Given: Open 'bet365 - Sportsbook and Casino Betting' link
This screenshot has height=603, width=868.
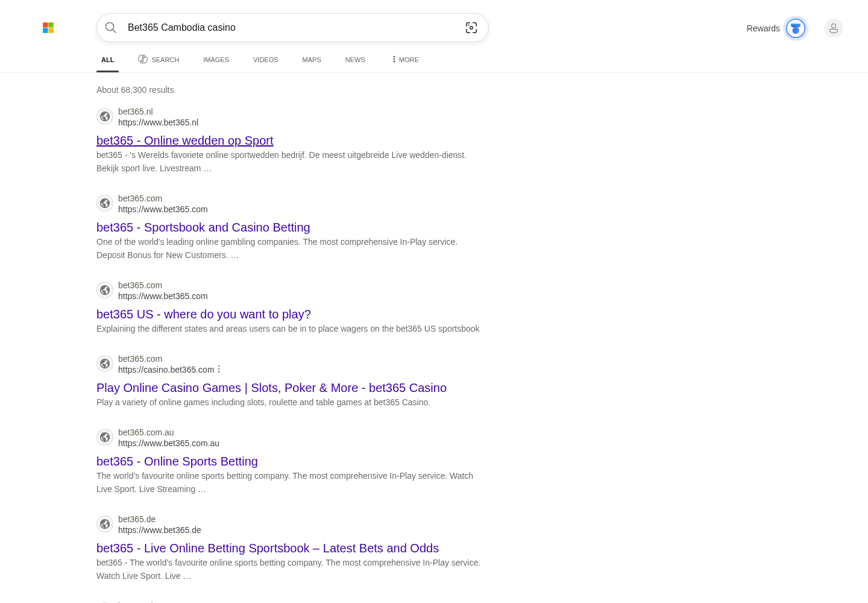Looking at the screenshot, I should pos(203,227).
